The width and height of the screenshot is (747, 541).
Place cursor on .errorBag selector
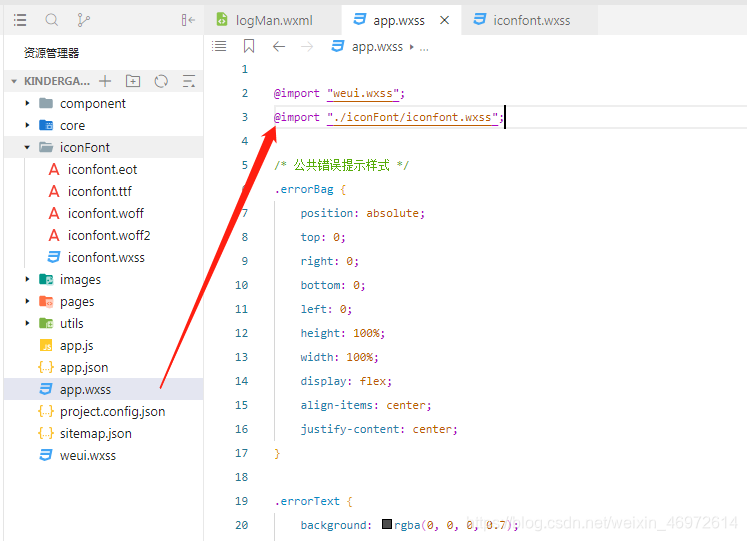click(304, 189)
